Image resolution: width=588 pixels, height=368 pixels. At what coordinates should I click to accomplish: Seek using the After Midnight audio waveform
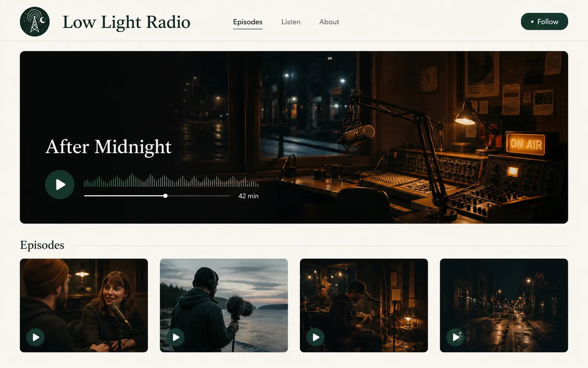[171, 180]
